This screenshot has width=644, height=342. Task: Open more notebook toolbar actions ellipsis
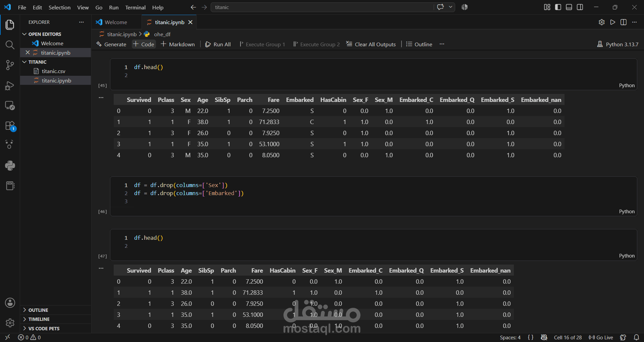442,44
